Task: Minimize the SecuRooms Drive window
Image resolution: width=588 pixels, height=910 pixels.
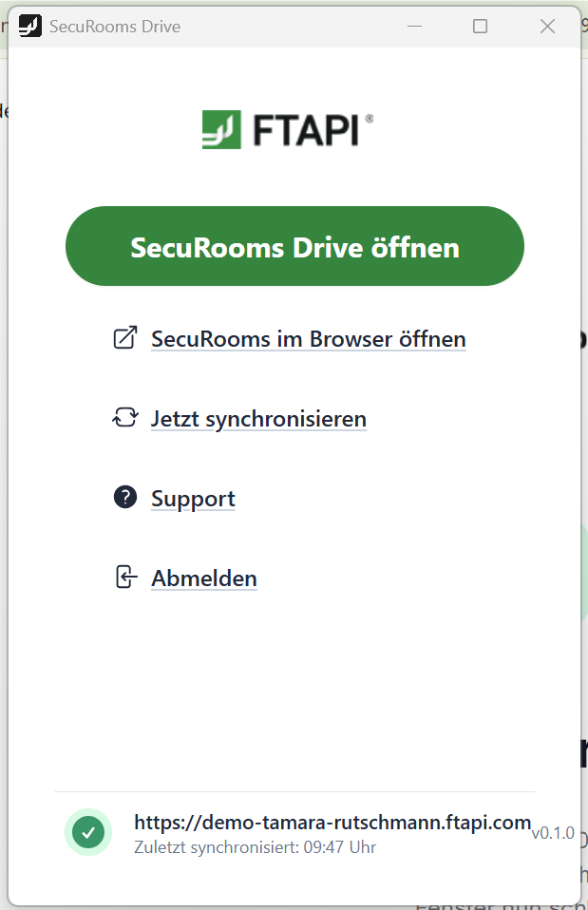Action: pyautogui.click(x=414, y=26)
